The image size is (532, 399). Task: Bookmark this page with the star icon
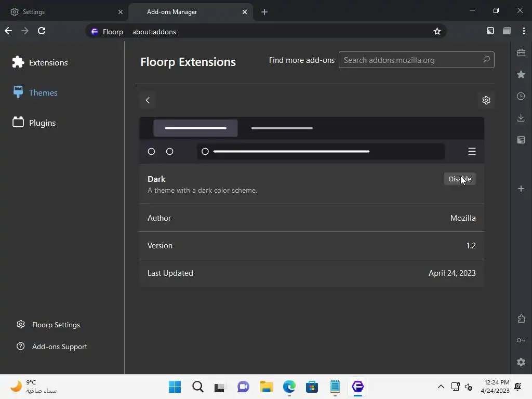pyautogui.click(x=437, y=32)
